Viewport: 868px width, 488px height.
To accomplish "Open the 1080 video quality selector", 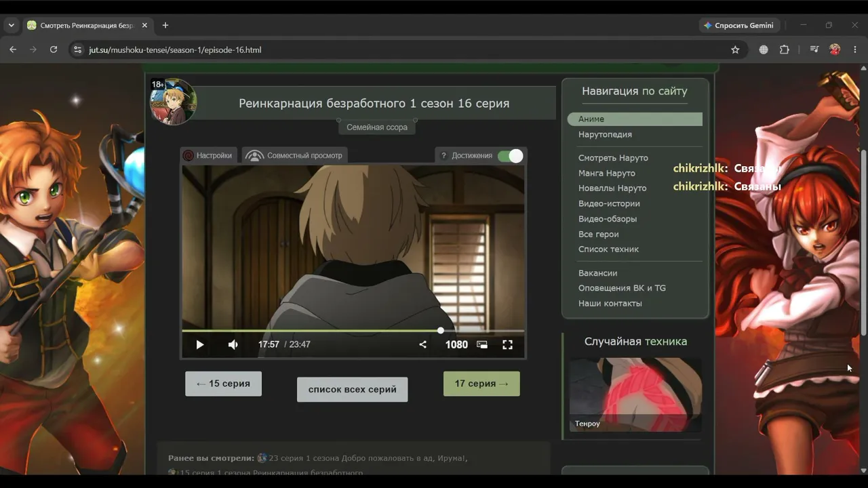I will pos(456,344).
